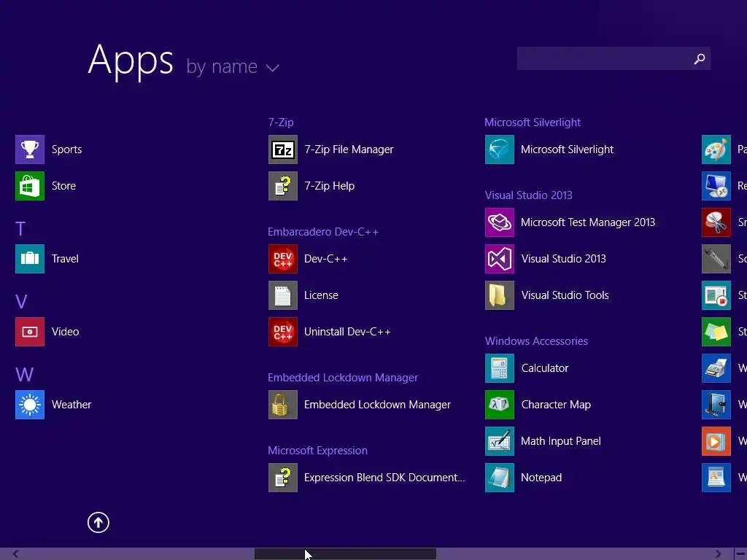Launch the Character Map icon
This screenshot has width=747, height=560.
499,404
